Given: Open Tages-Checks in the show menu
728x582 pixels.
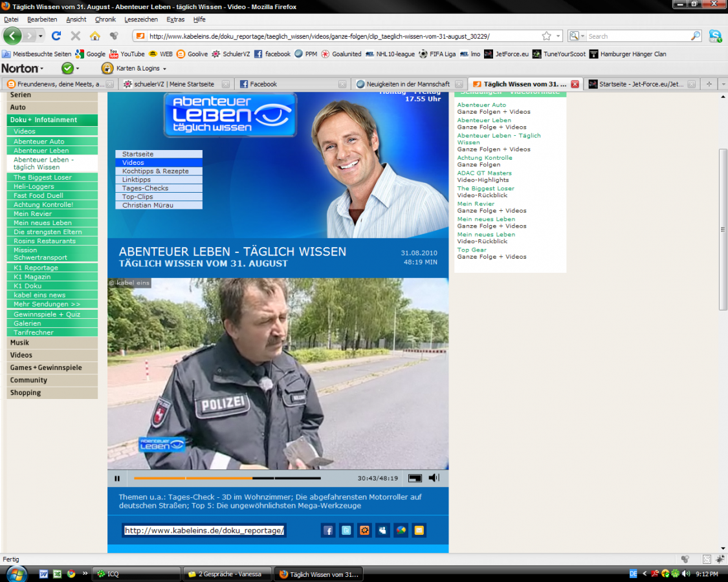Looking at the screenshot, I should (159, 188).
